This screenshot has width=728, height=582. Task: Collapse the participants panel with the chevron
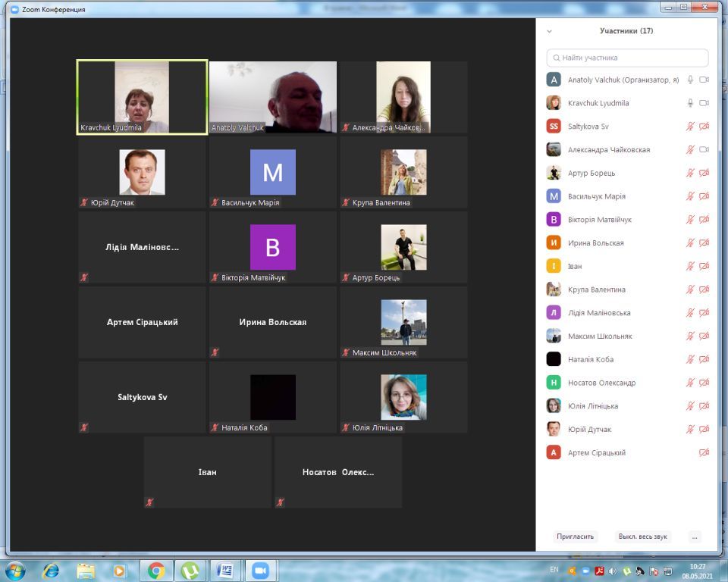[549, 32]
